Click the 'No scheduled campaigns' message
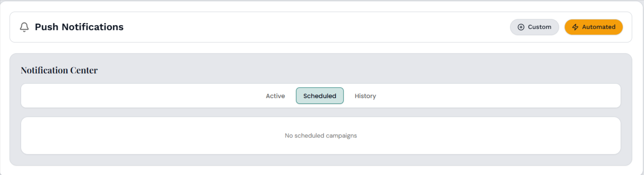The width and height of the screenshot is (644, 175). pyautogui.click(x=321, y=135)
